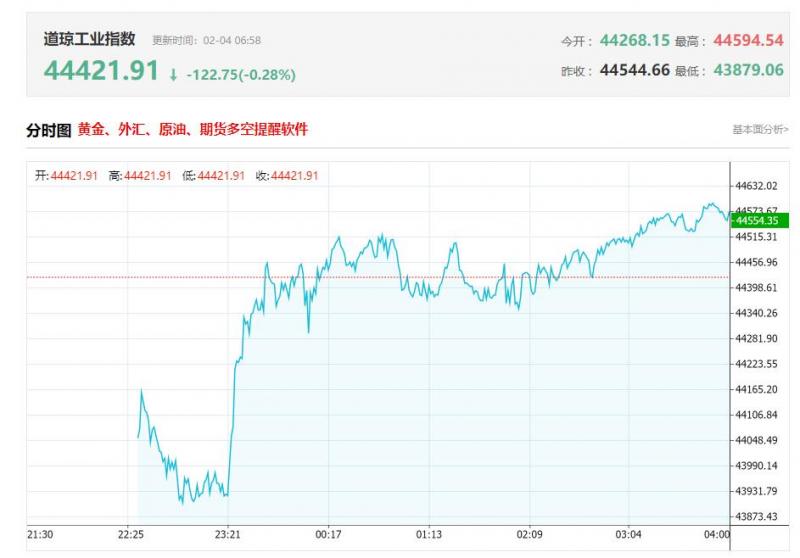
Task: Open the 基本面分析 link
Action: click(x=759, y=130)
